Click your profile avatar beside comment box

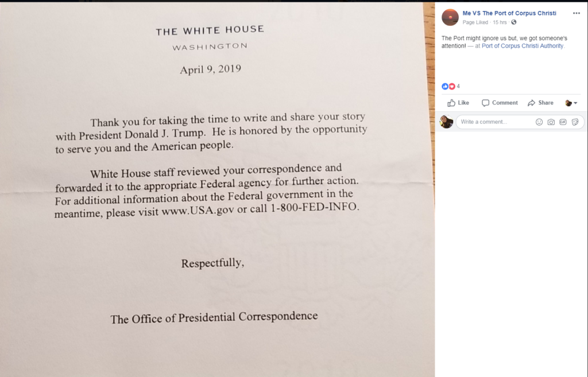point(446,122)
